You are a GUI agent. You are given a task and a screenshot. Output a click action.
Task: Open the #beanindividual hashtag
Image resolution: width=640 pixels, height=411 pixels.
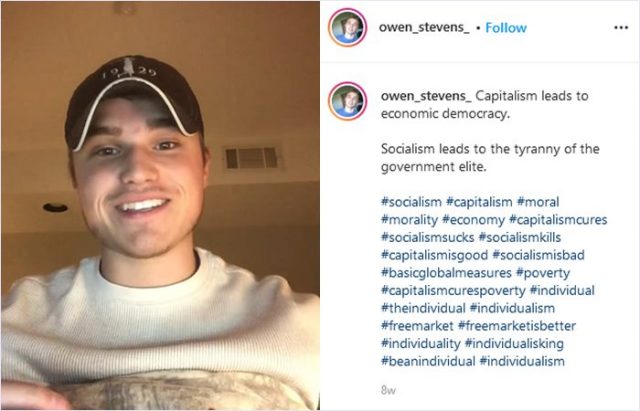428,361
